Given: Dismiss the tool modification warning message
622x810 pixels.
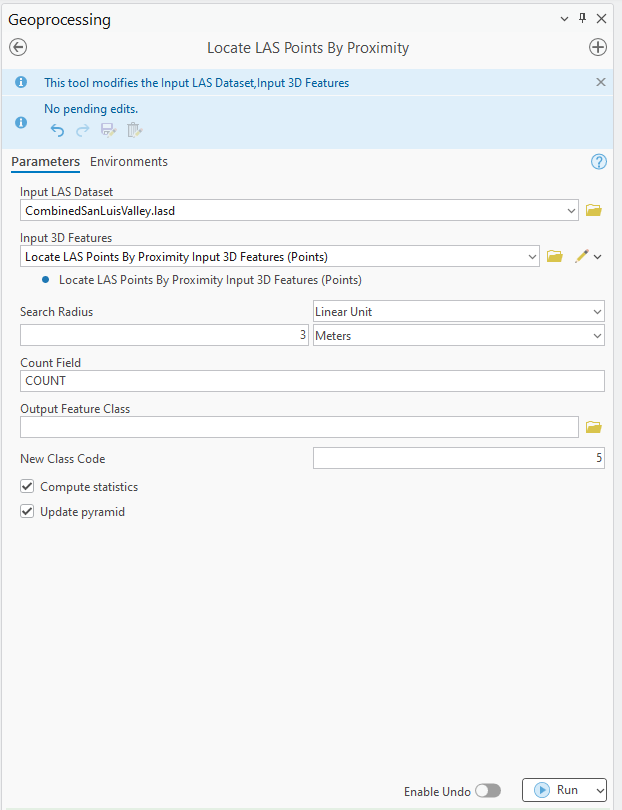Looking at the screenshot, I should [600, 82].
